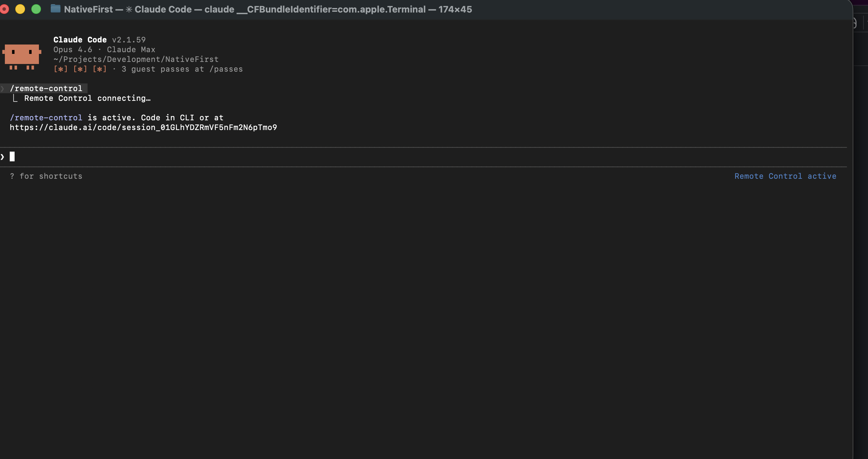Click the yellow minimize button

coord(21,9)
